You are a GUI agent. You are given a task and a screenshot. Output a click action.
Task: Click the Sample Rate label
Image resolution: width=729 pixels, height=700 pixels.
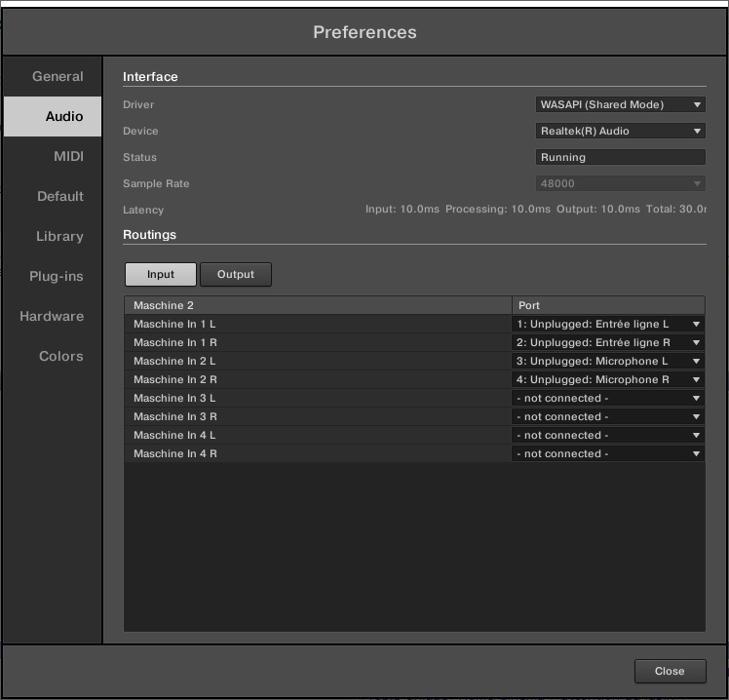156,183
